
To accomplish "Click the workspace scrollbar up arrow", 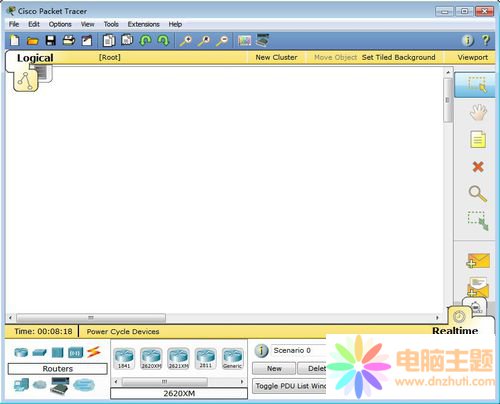I will [x=448, y=72].
